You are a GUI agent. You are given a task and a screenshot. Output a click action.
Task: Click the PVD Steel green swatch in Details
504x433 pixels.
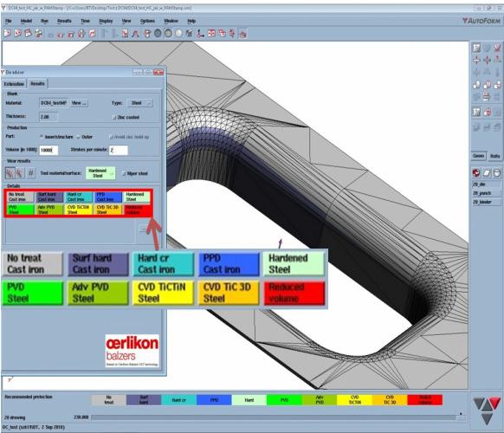coord(20,210)
